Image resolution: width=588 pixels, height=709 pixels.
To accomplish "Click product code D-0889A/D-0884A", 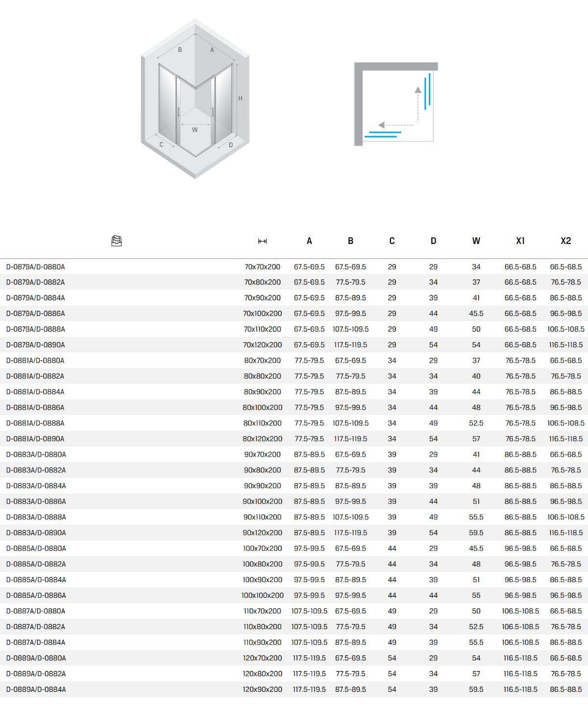I will 36,689.
